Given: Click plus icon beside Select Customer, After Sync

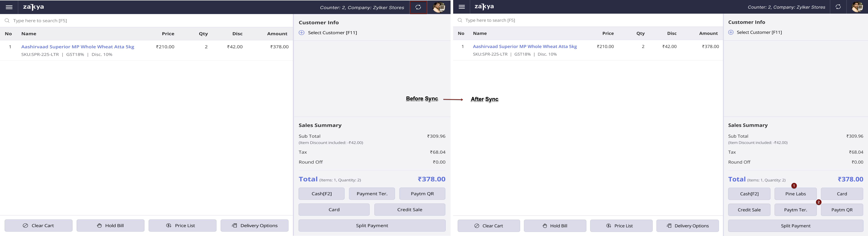Looking at the screenshot, I should pos(731,32).
